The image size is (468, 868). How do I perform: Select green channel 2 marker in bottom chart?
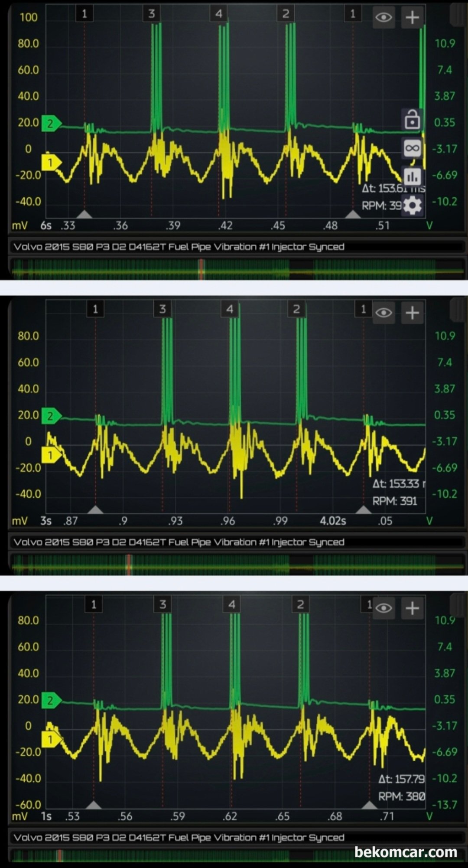[x=51, y=700]
